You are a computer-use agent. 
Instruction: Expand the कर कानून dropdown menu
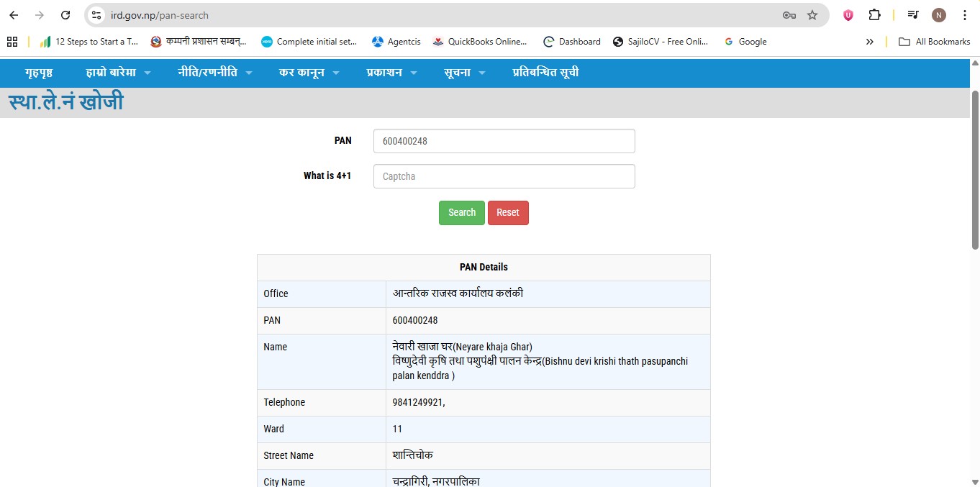[x=309, y=73]
